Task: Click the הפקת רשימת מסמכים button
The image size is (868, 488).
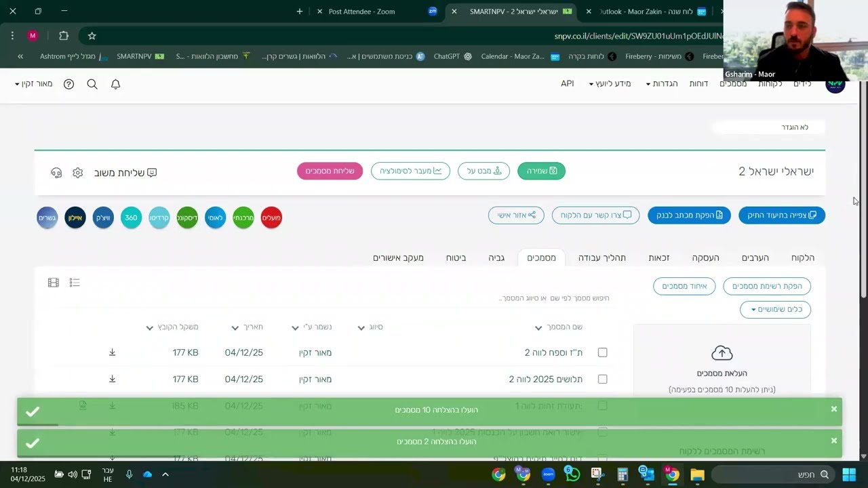Action: coord(767,287)
